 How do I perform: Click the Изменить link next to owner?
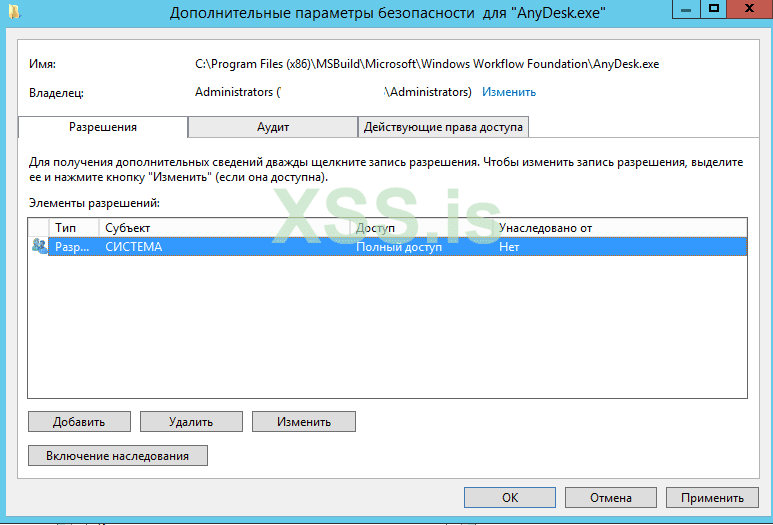509,92
